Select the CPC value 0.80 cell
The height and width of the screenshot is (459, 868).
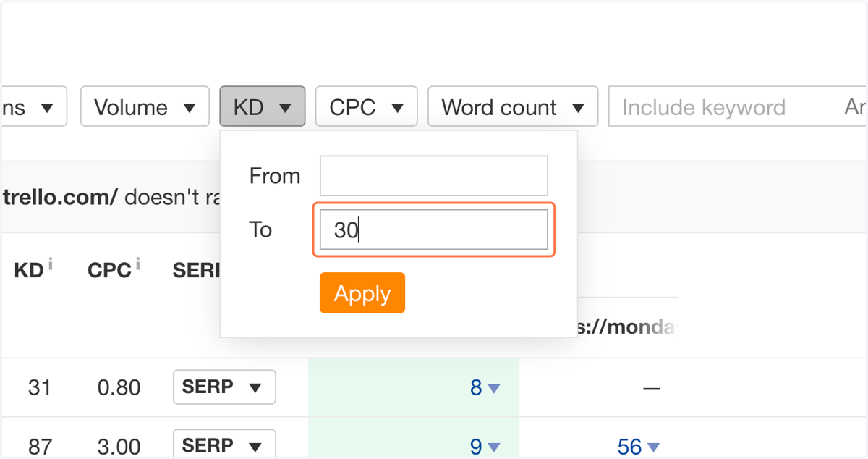pos(119,388)
